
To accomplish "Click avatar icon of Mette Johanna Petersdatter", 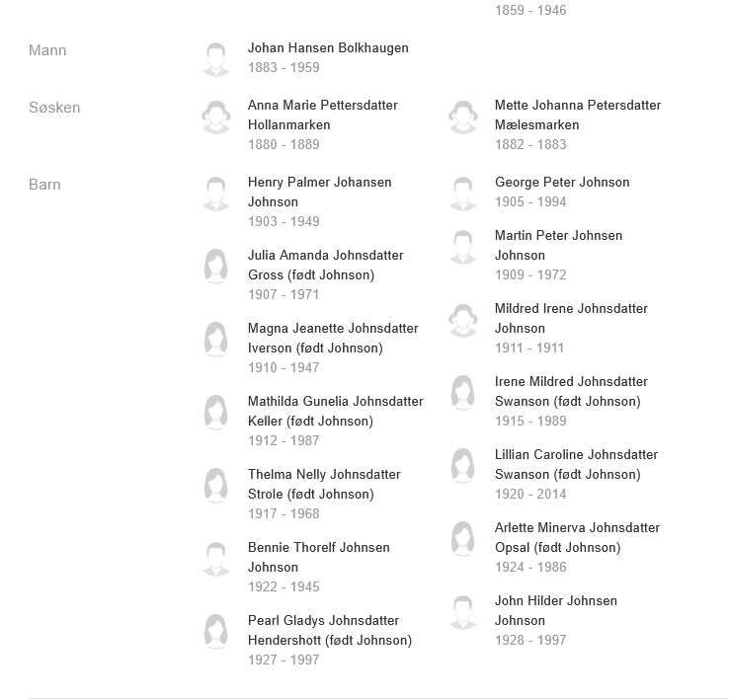I will click(463, 116).
